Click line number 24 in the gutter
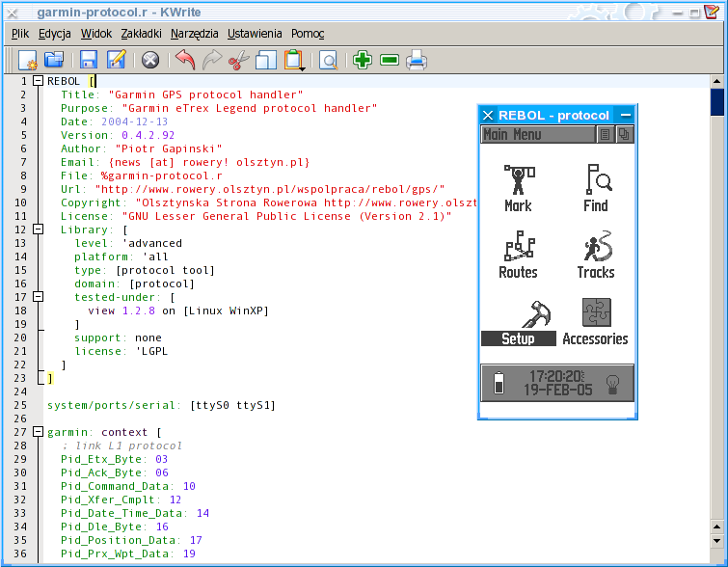This screenshot has height=567, width=728. [20, 391]
